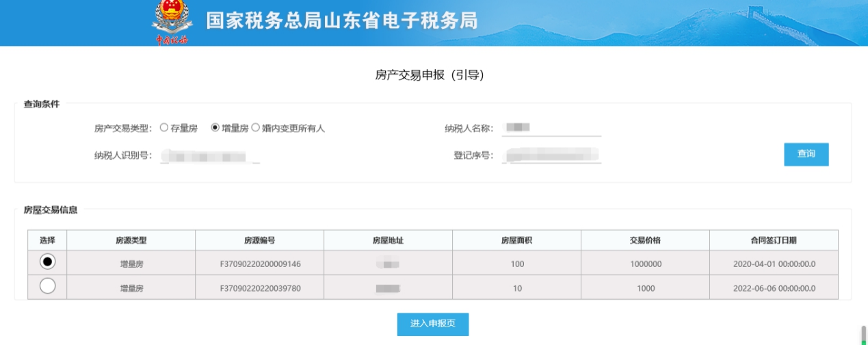Click the 房屋地址 column header

[388, 240]
